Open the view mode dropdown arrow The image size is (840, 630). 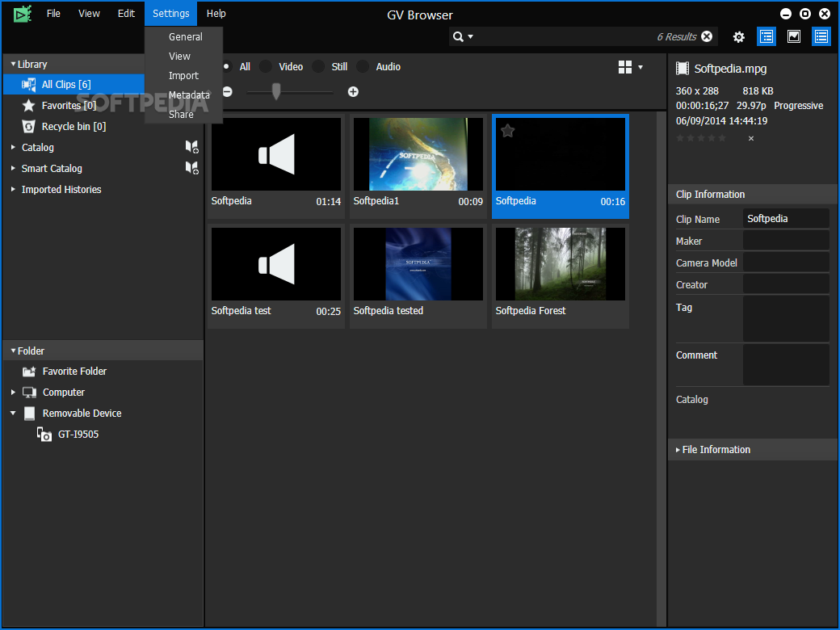[640, 68]
